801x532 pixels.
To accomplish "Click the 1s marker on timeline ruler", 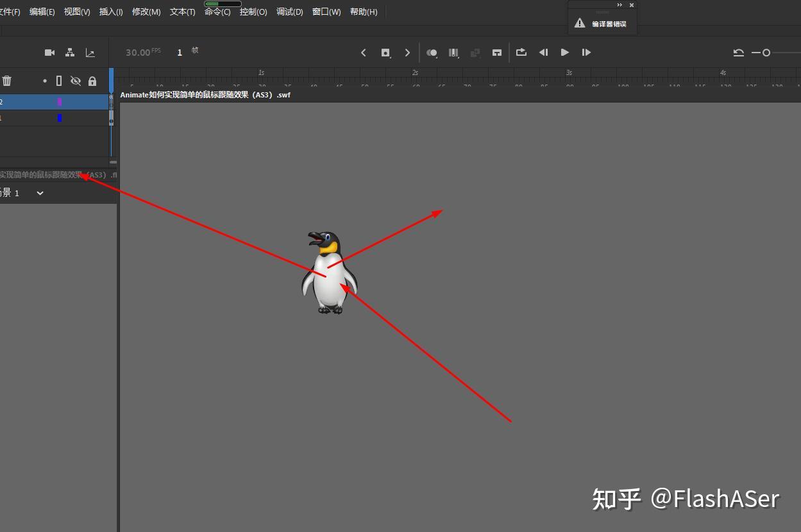I will 261,72.
